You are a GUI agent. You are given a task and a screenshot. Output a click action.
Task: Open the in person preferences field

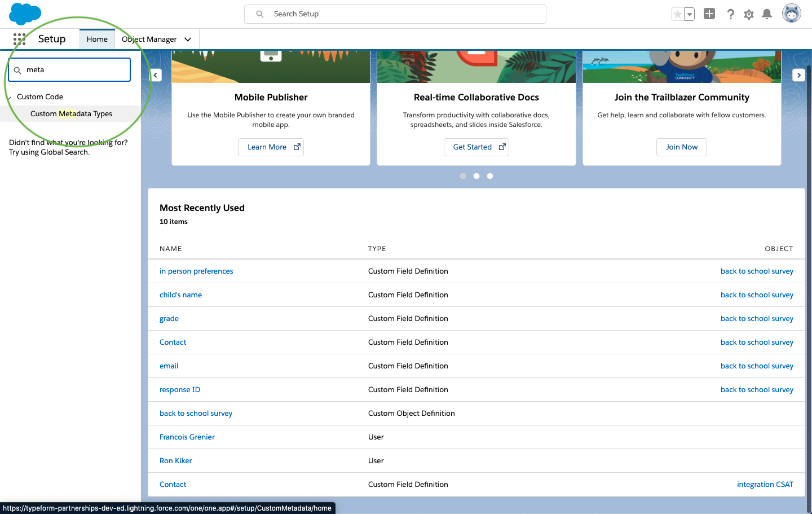[x=196, y=271]
